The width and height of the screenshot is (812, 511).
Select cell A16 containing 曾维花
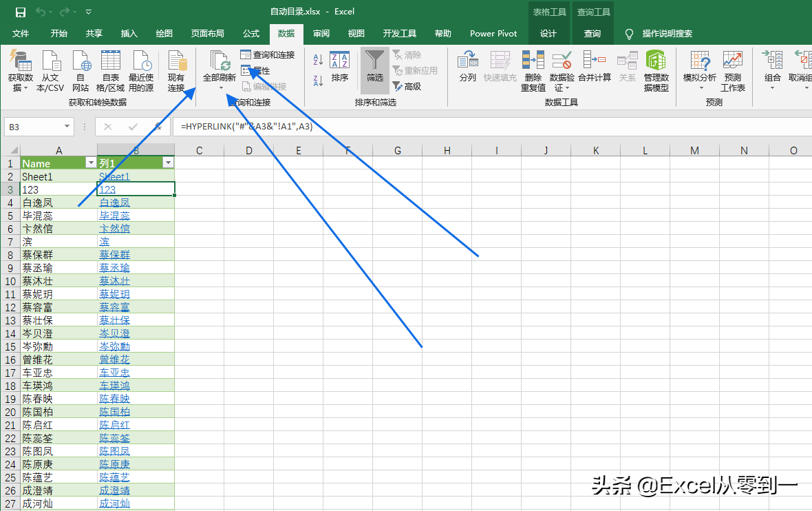[58, 359]
